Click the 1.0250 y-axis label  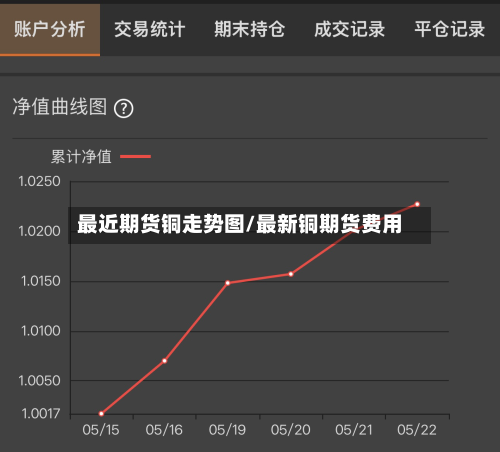pos(39,182)
